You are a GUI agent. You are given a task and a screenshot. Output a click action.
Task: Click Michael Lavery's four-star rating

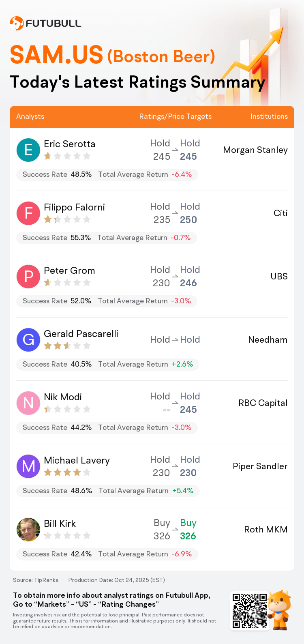pos(67,472)
